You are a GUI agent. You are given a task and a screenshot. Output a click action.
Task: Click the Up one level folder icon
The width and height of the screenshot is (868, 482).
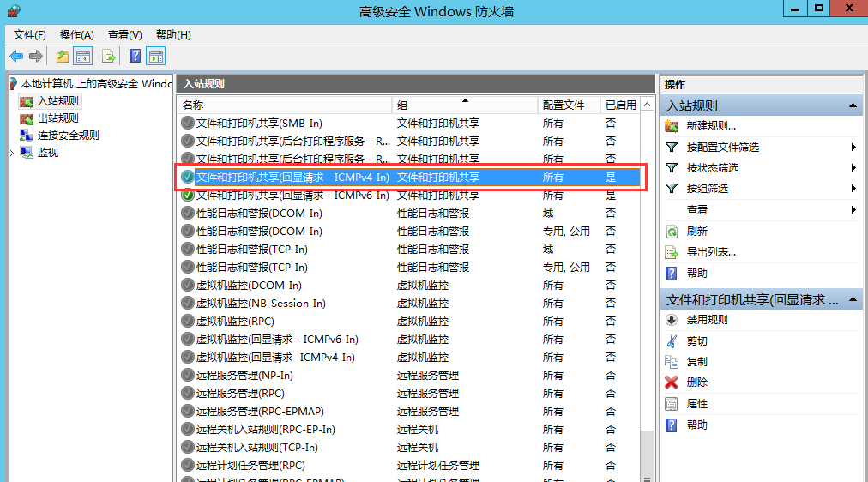pyautogui.click(x=62, y=57)
